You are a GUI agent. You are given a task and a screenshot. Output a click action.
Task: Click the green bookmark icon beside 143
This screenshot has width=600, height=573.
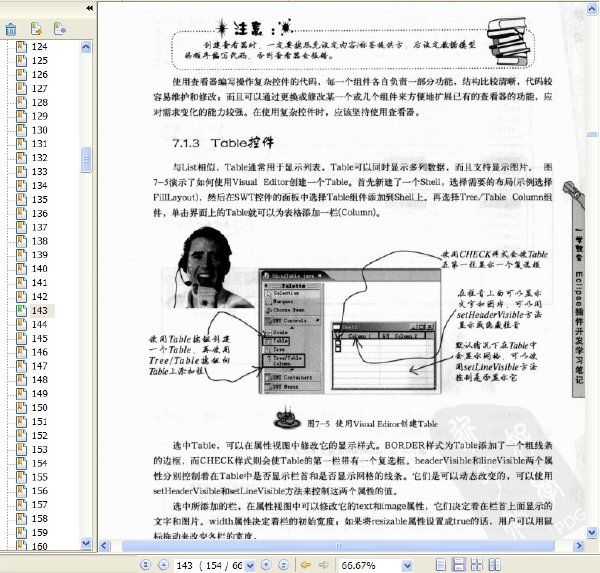21,310
